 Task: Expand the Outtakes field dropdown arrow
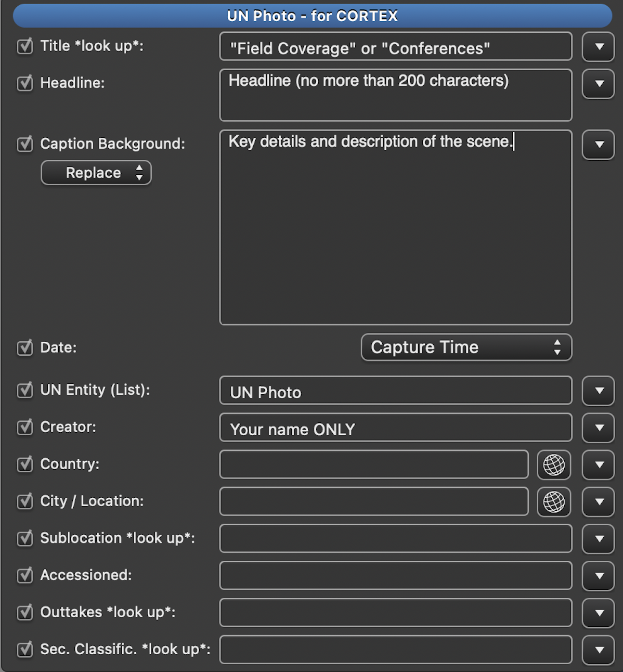tap(599, 613)
